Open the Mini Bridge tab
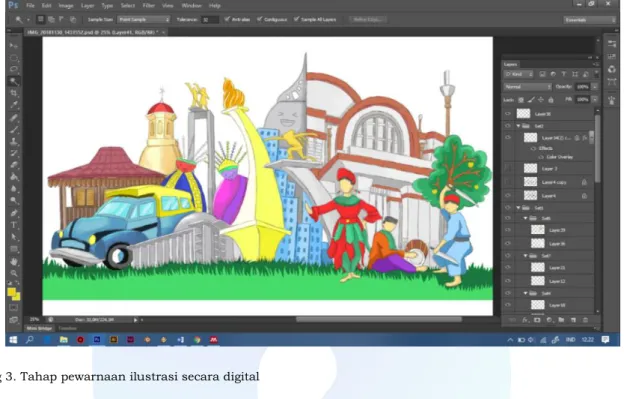 [x=39, y=329]
